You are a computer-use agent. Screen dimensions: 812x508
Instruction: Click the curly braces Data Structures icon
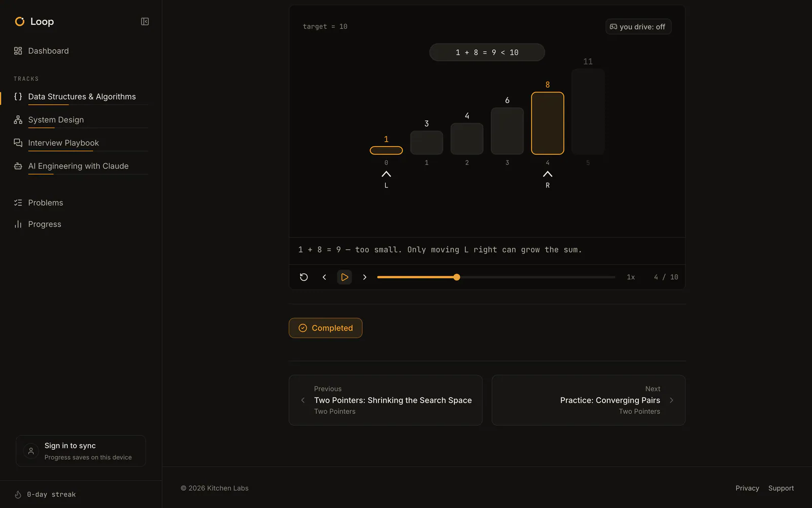pyautogui.click(x=18, y=97)
